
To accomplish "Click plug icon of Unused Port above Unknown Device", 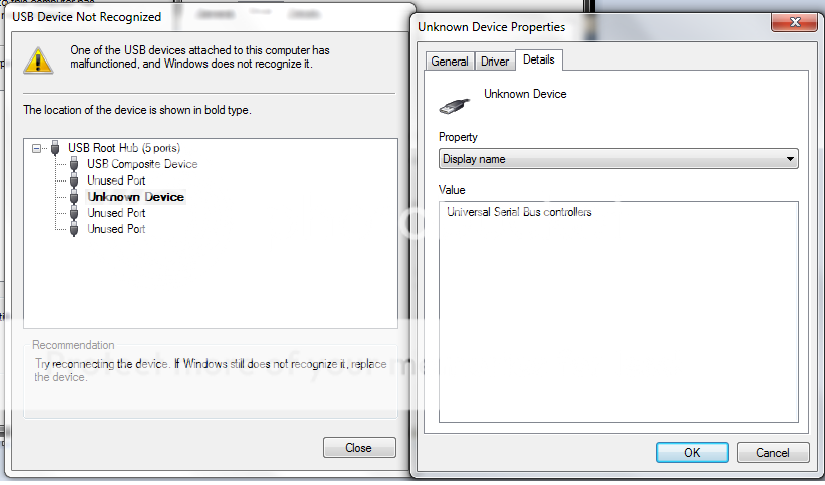I will click(75, 181).
